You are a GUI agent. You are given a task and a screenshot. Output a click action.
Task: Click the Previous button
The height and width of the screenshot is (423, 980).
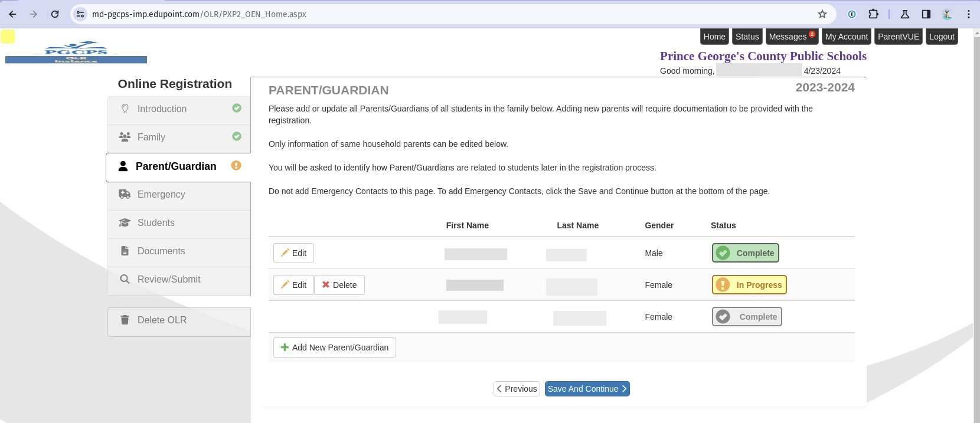click(516, 388)
